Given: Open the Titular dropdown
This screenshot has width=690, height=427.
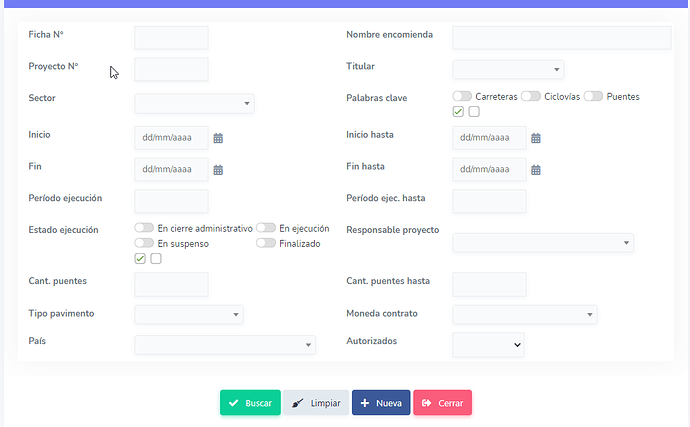Looking at the screenshot, I should pyautogui.click(x=508, y=70).
